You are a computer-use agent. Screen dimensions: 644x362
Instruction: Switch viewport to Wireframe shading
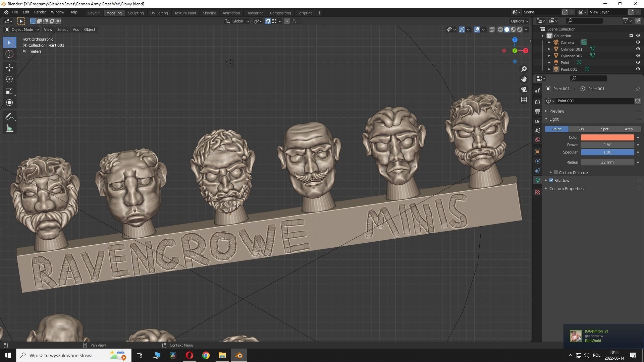click(x=500, y=29)
